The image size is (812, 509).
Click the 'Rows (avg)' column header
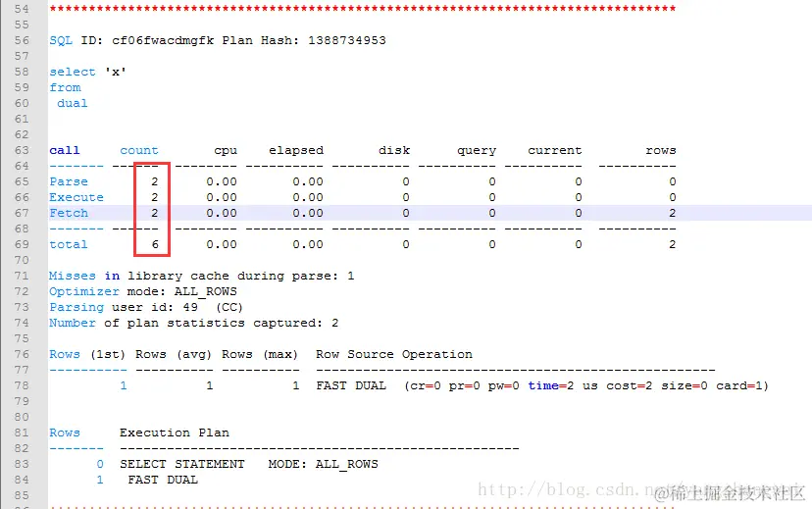coord(174,354)
